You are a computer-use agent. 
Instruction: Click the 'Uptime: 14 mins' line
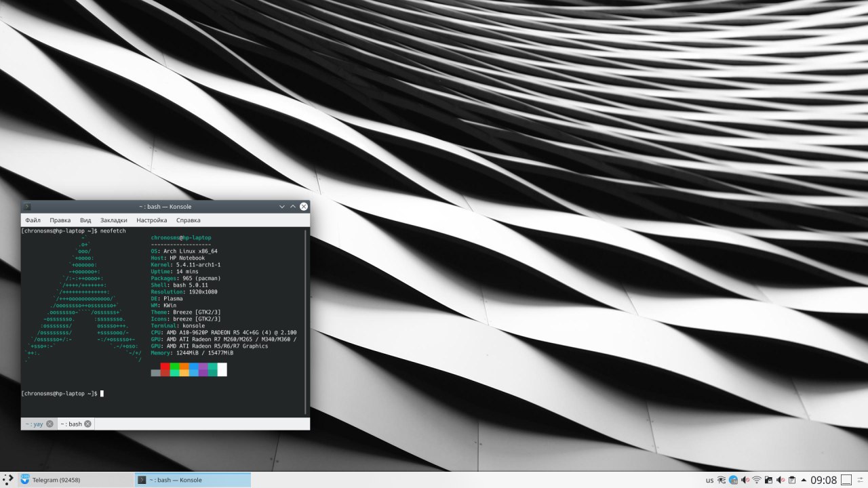175,271
